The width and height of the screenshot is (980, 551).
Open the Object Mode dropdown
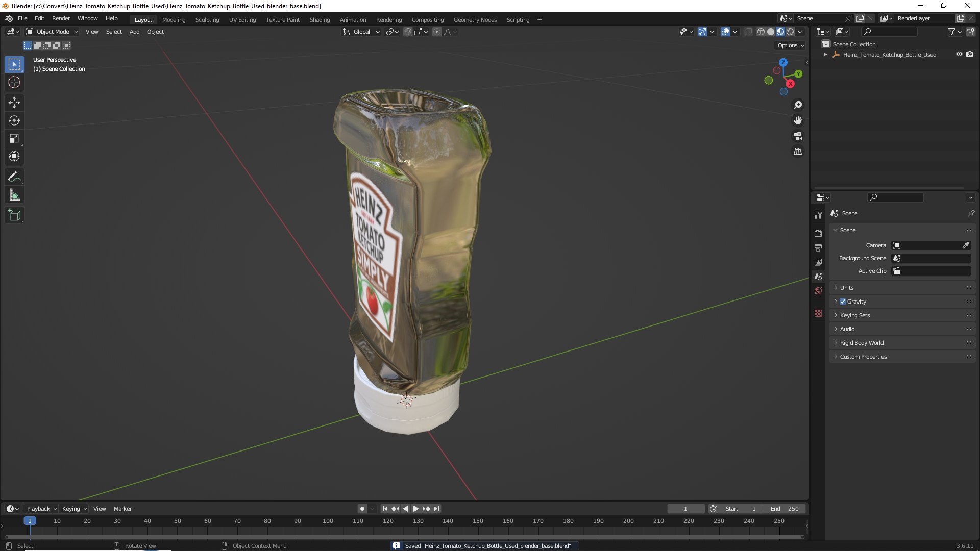[52, 32]
